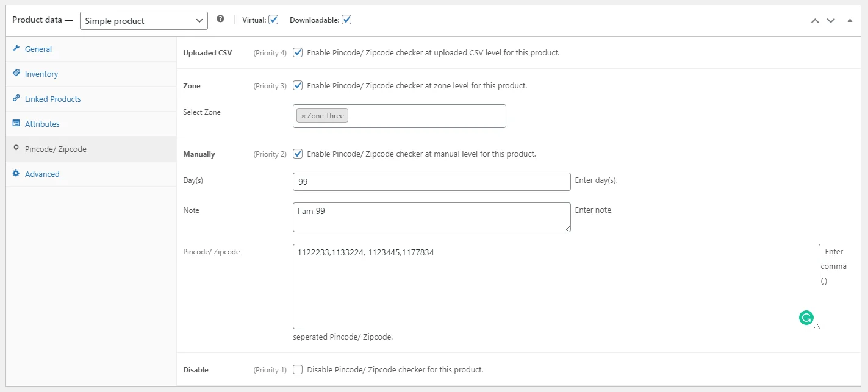868x392 pixels.
Task: Open the Simple product type dropdown
Action: pos(144,21)
